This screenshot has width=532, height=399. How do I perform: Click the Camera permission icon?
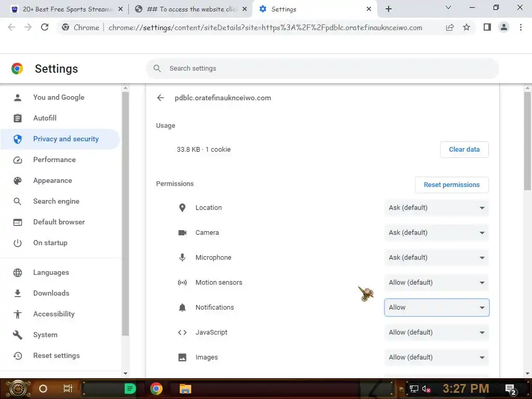(x=182, y=233)
